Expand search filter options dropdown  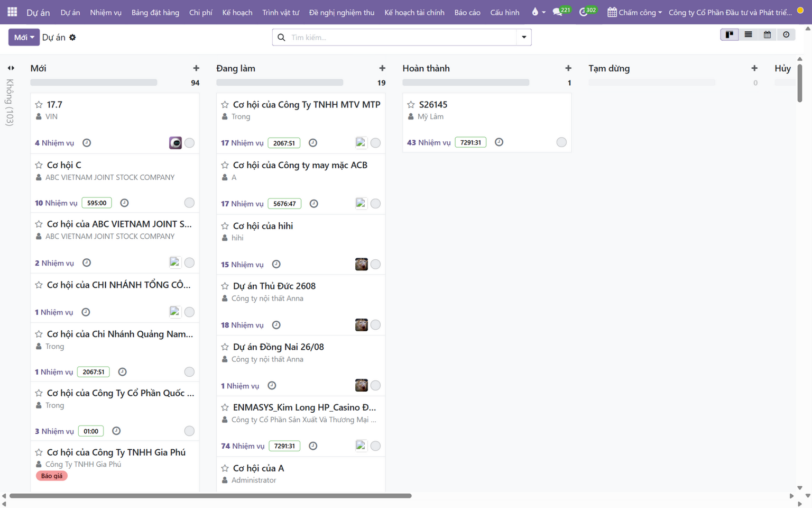click(524, 38)
